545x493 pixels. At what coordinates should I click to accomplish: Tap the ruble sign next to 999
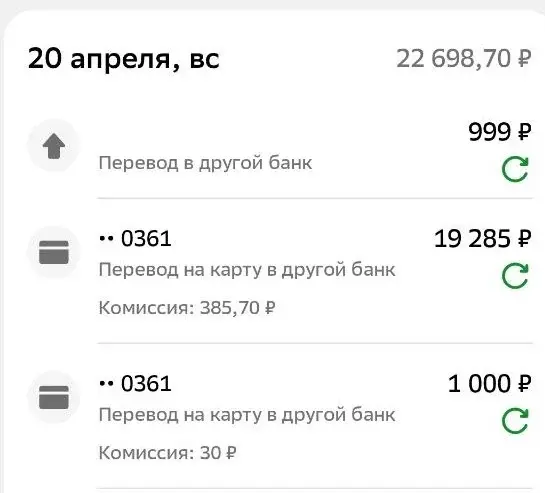click(525, 132)
